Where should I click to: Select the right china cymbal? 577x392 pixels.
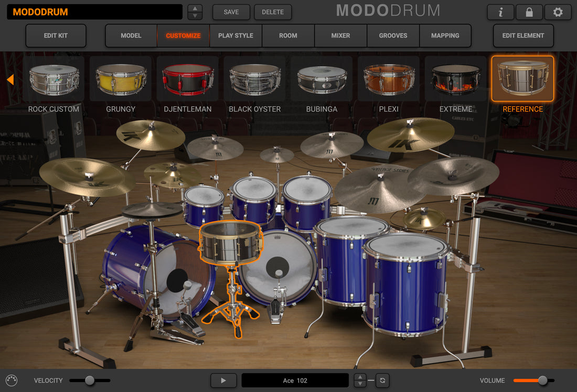click(453, 177)
